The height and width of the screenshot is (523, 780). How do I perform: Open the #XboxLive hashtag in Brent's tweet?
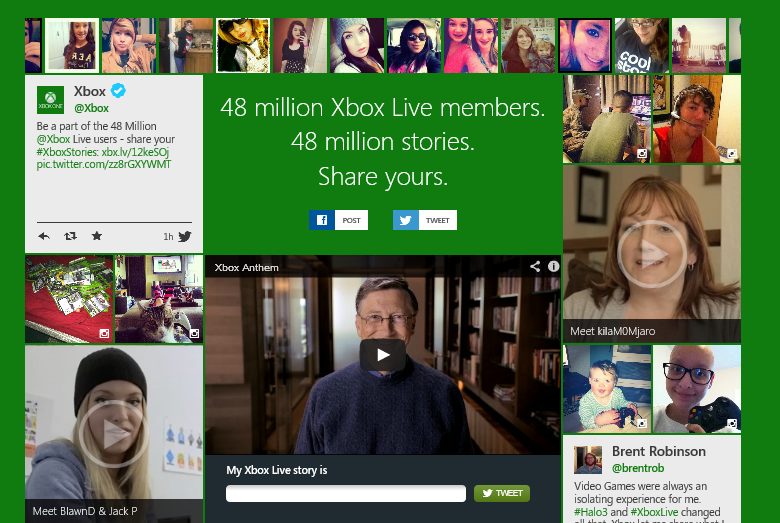(654, 512)
